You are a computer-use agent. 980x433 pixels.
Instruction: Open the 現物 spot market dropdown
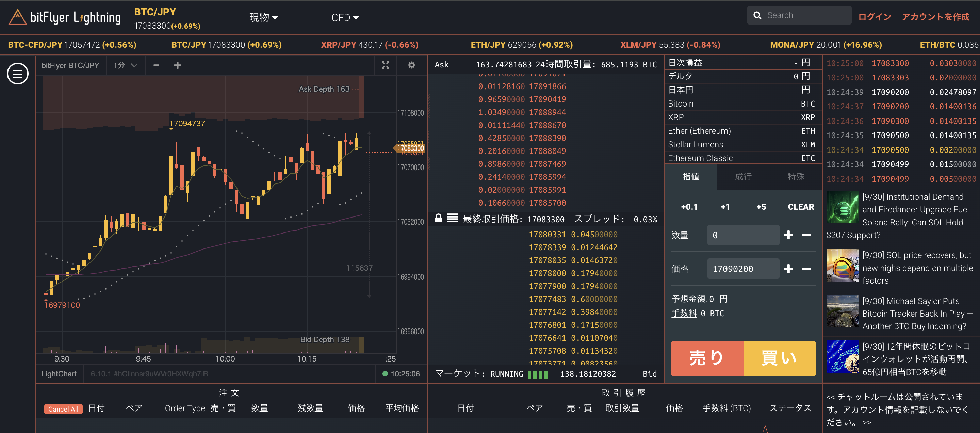[263, 17]
